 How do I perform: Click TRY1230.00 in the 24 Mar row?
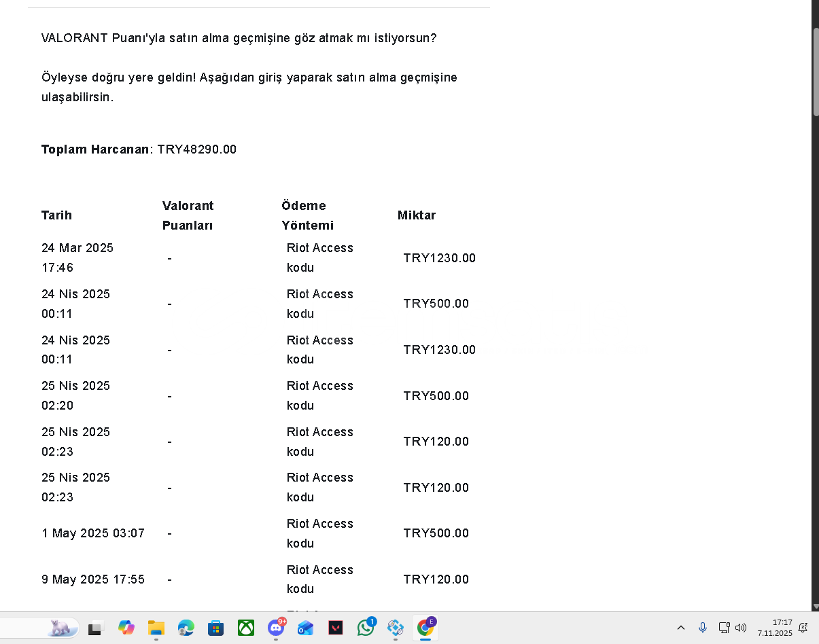click(440, 258)
